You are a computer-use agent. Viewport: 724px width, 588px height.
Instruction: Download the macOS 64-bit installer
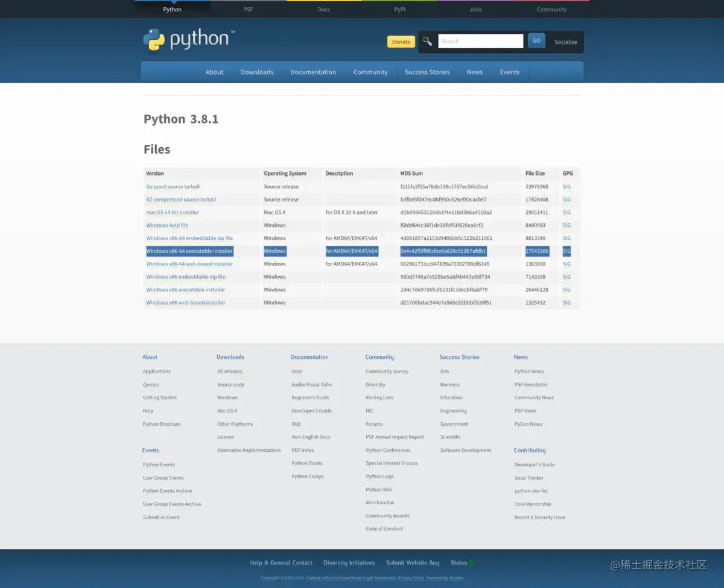tap(173, 212)
